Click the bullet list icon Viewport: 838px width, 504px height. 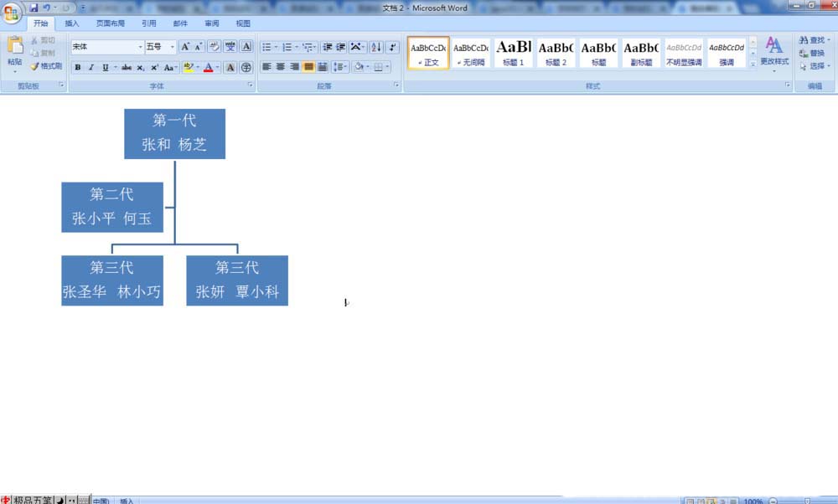tap(266, 47)
